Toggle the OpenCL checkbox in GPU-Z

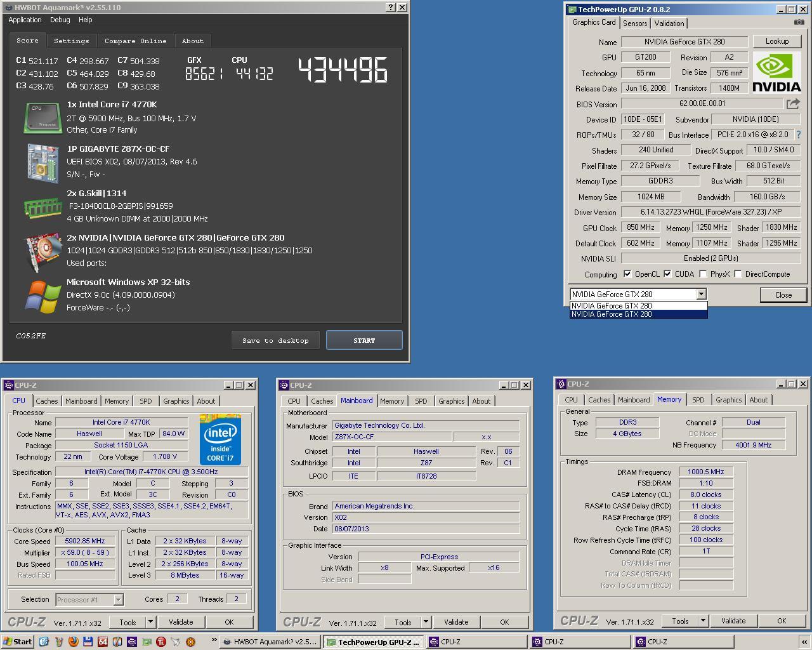(x=627, y=274)
